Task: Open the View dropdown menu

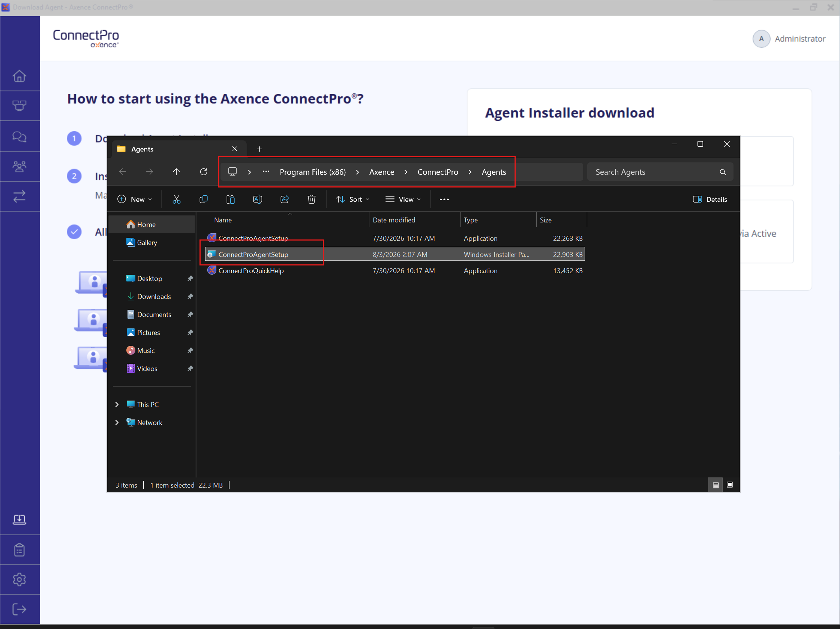Action: 403,200
